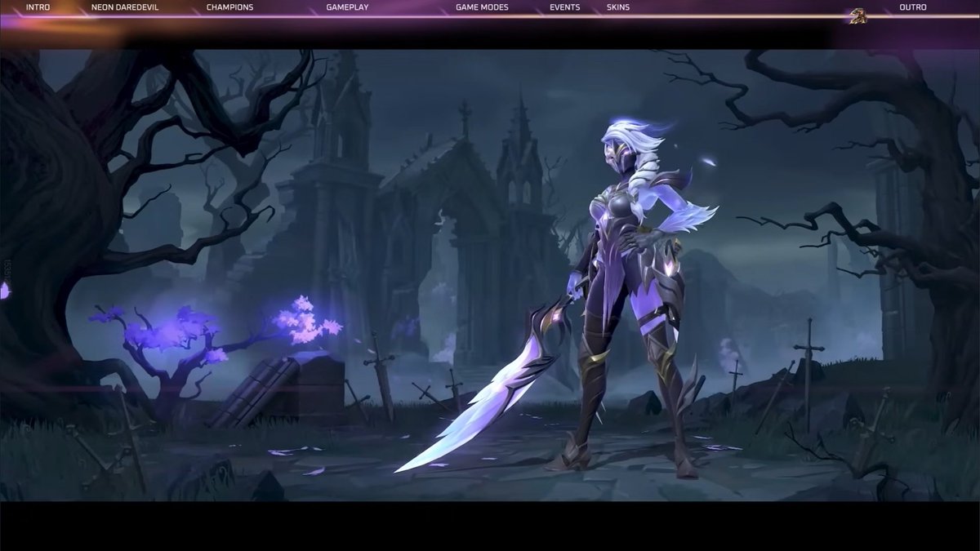Viewport: 980px width, 551px height.
Task: Go to the EVENTS section
Action: click(565, 7)
